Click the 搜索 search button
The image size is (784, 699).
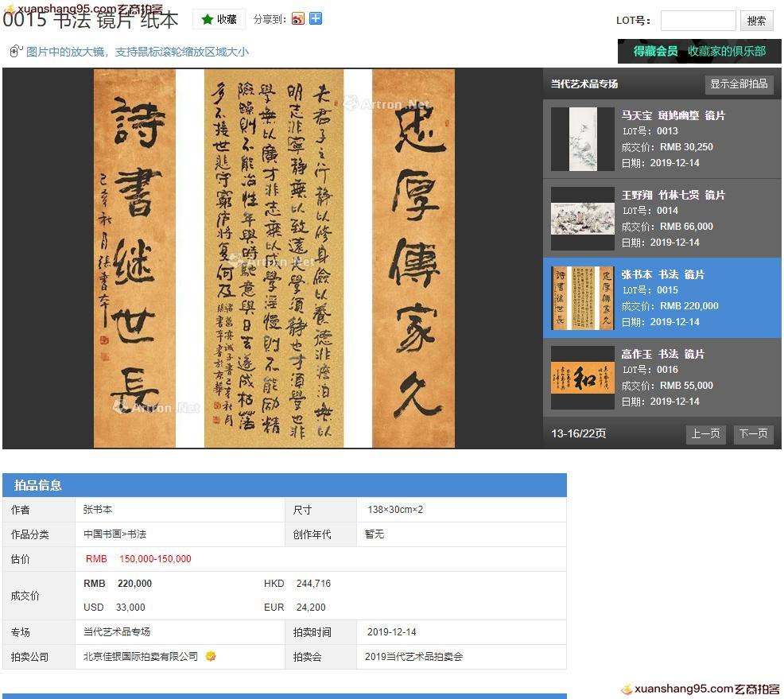(756, 21)
